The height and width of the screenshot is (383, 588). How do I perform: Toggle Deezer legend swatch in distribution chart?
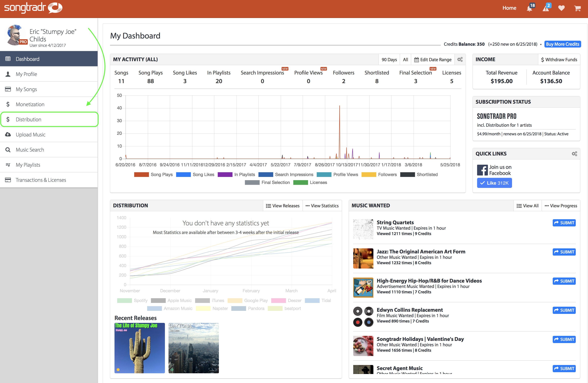coord(279,301)
